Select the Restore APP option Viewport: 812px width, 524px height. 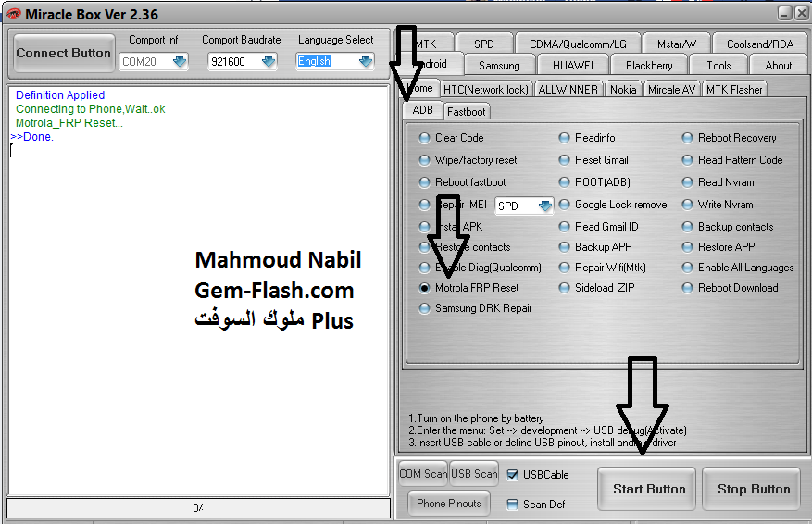pyautogui.click(x=687, y=247)
